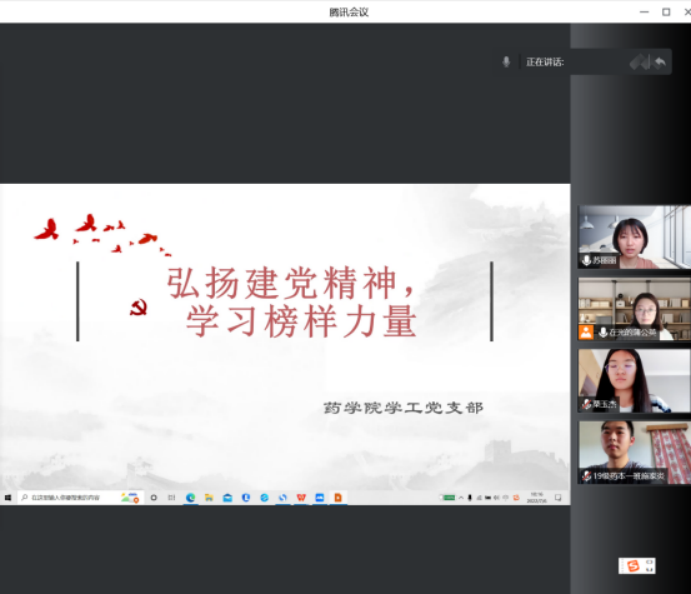691x594 pixels.
Task: Toggle muted mic on 19级药本 participant tile
Action: point(586,476)
